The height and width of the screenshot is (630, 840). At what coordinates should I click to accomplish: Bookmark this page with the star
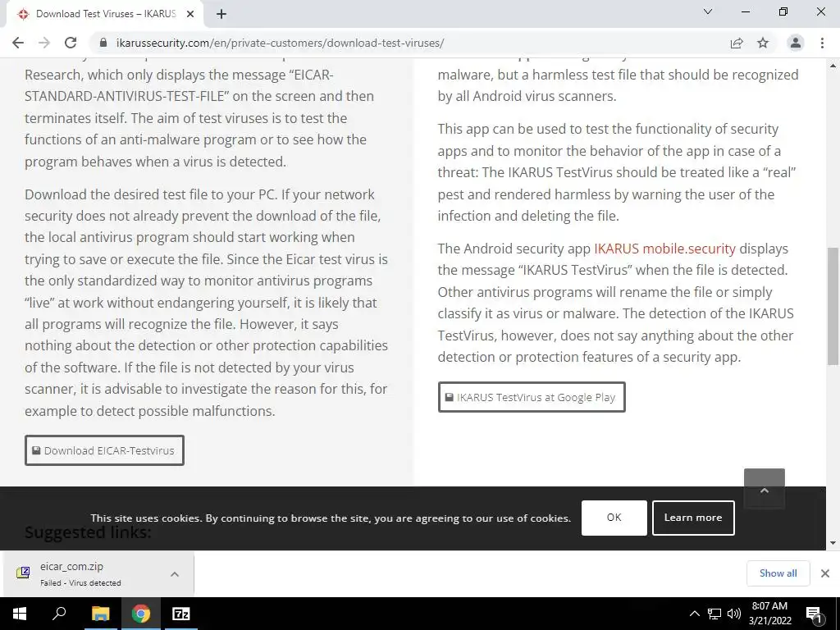[763, 43]
